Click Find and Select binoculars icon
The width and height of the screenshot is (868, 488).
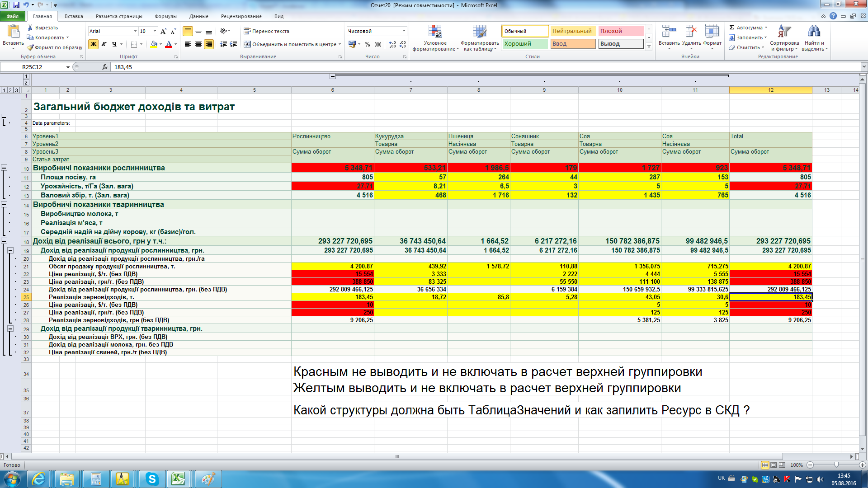[x=814, y=32]
